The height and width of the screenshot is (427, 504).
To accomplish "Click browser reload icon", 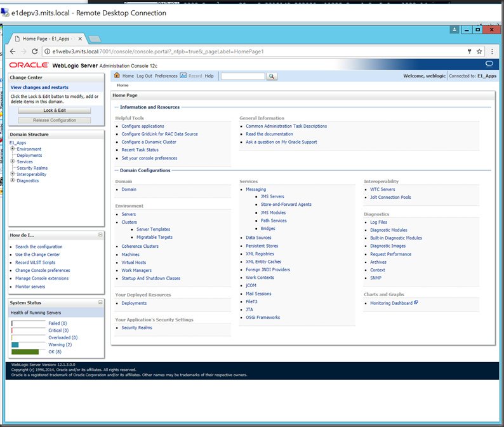I will [35, 51].
